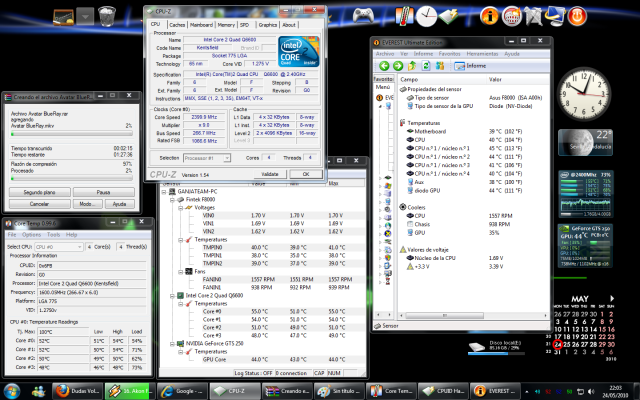Image resolution: width=640 pixels, height=400 pixels.
Task: Open the Select CPU dropdown in Core Temp
Action: (x=59, y=247)
